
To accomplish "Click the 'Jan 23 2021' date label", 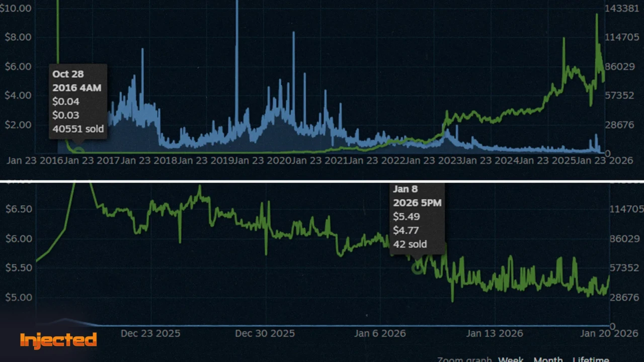I will pyautogui.click(x=320, y=161).
